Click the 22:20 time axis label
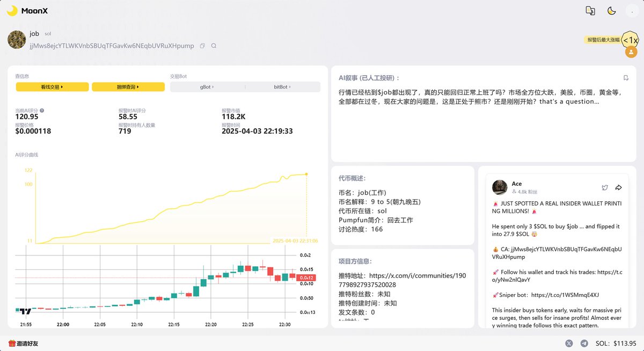644x351 pixels. 211,324
